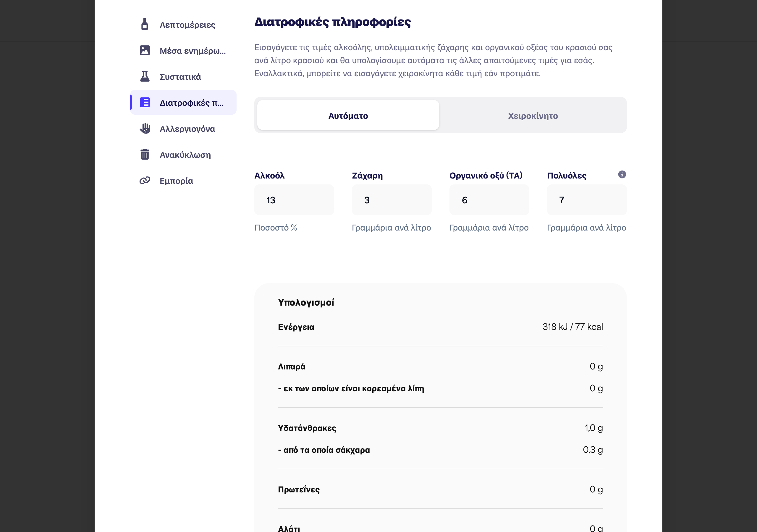The image size is (757, 532).
Task: Click the Ζάχαρη grams per liter field
Action: tap(392, 200)
